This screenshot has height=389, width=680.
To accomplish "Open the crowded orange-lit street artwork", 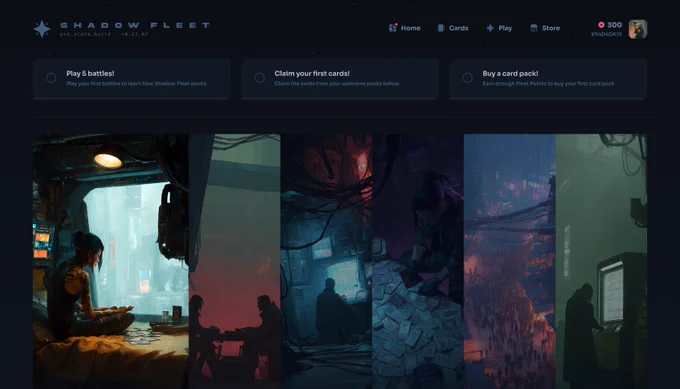I will [x=510, y=262].
